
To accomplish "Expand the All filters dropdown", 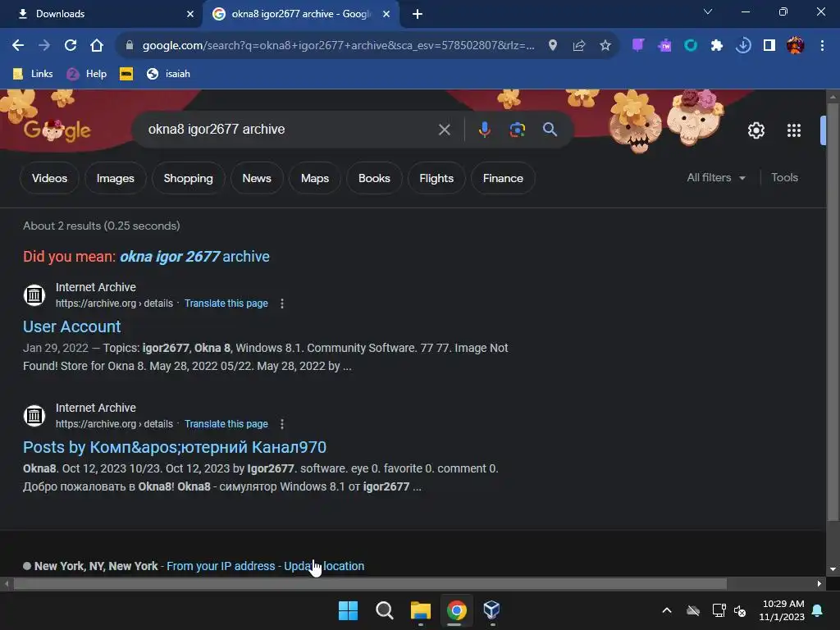I will pos(715,177).
